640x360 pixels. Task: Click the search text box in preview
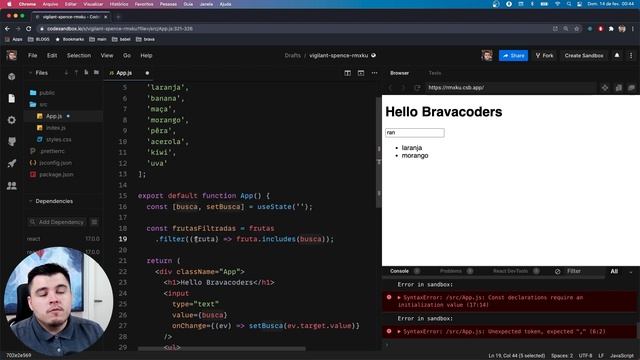pos(415,133)
